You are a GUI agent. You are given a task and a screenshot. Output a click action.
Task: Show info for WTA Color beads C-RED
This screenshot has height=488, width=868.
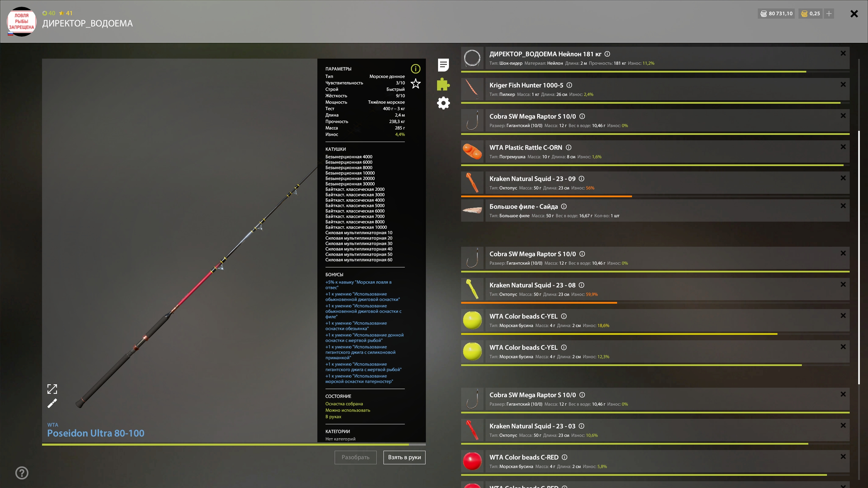pyautogui.click(x=565, y=457)
